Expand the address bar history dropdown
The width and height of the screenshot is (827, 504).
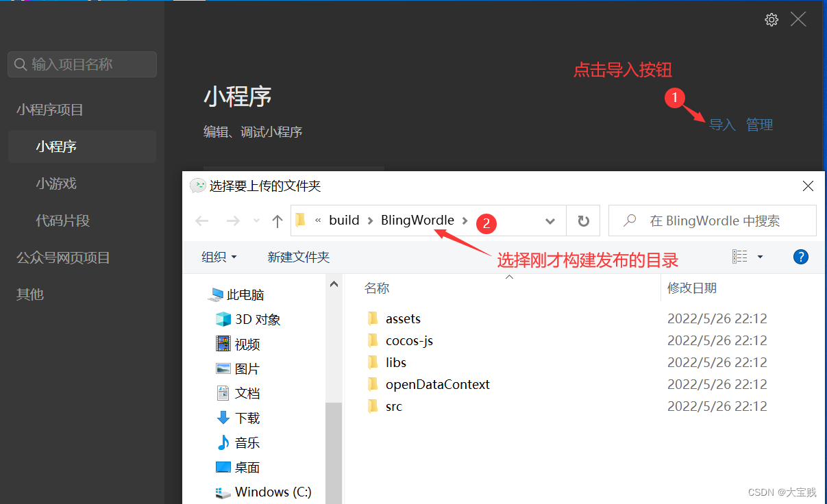coord(550,221)
